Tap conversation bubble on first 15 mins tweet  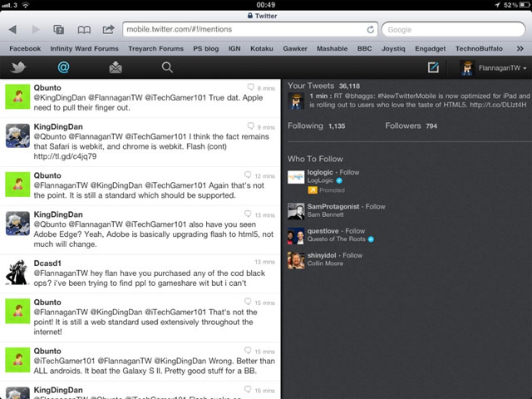pyautogui.click(x=248, y=302)
